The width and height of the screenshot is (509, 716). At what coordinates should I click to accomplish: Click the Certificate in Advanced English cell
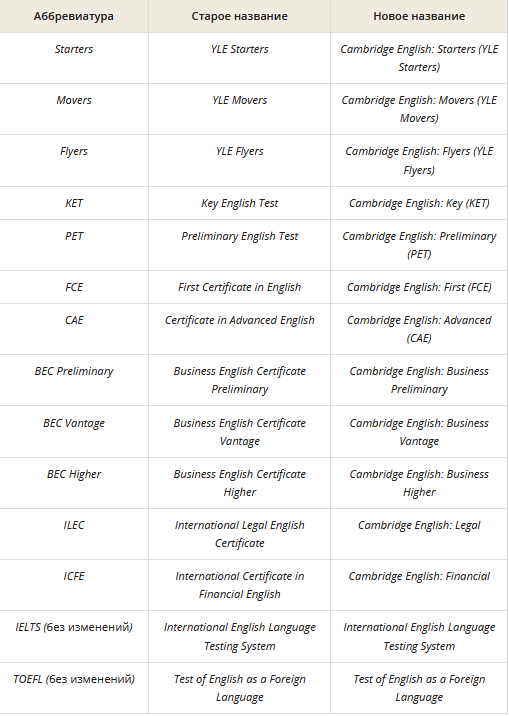coord(239,329)
